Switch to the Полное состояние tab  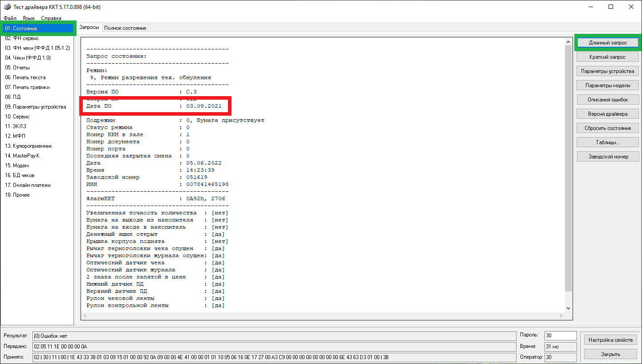[125, 28]
